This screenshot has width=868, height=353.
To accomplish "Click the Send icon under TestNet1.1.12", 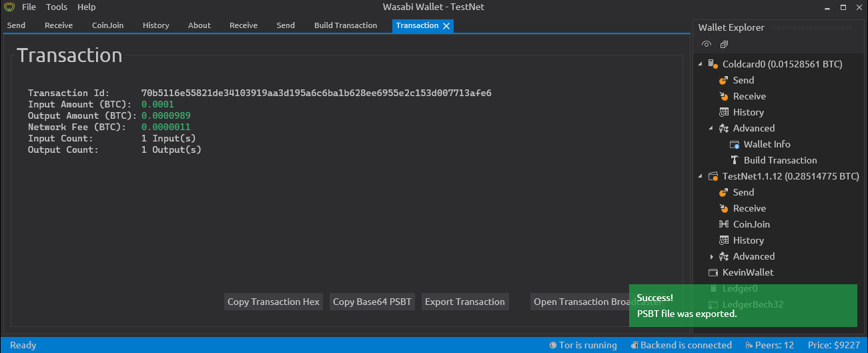I will click(x=724, y=192).
